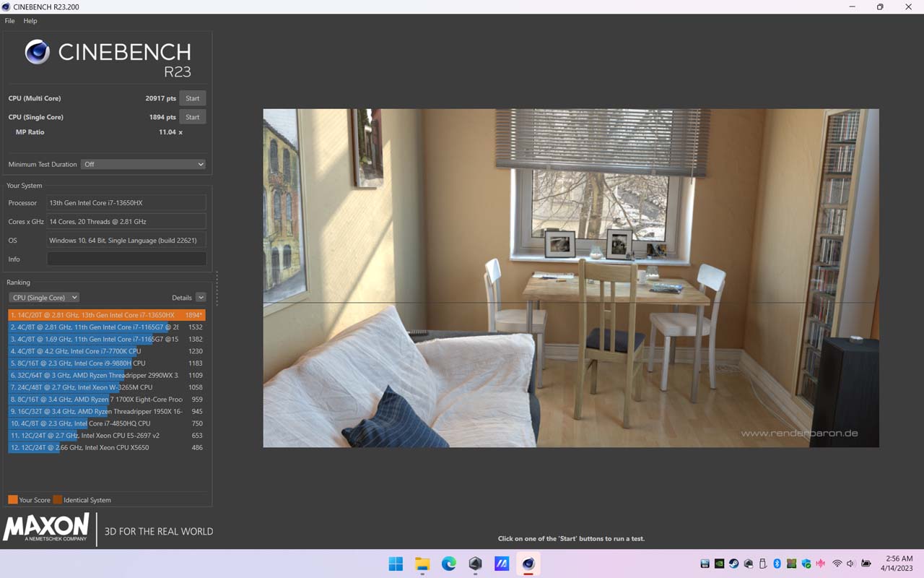This screenshot has height=578, width=924.
Task: Open the Minimum Test Duration dropdown
Action: pos(144,165)
